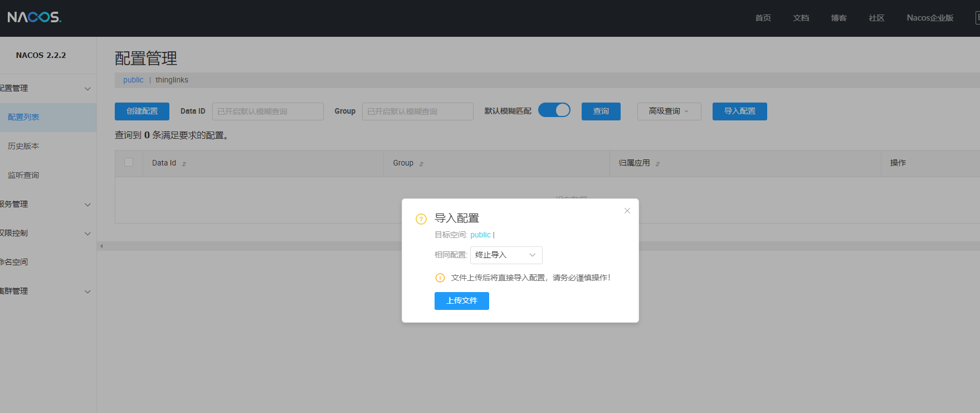980x413 pixels.
Task: Open 社区 in top navigation
Action: pos(877,18)
